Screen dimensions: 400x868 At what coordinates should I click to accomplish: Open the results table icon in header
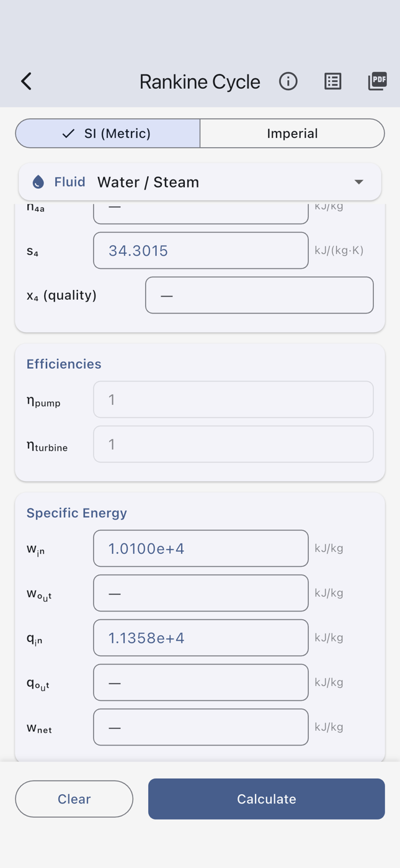pyautogui.click(x=333, y=81)
